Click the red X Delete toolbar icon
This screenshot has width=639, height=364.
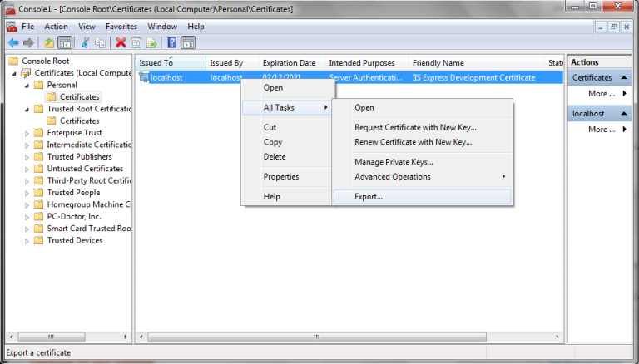tap(121, 42)
